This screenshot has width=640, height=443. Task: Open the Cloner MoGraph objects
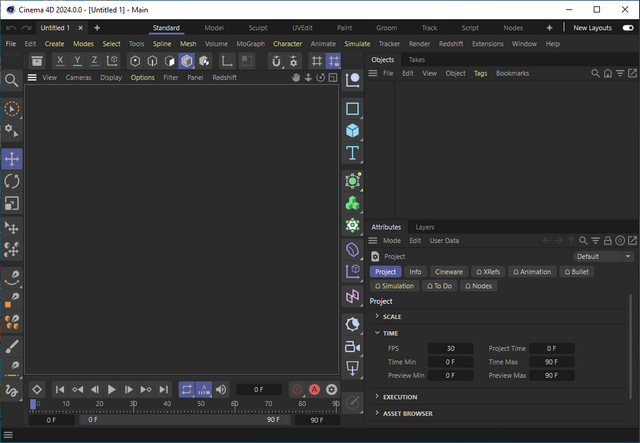352,203
